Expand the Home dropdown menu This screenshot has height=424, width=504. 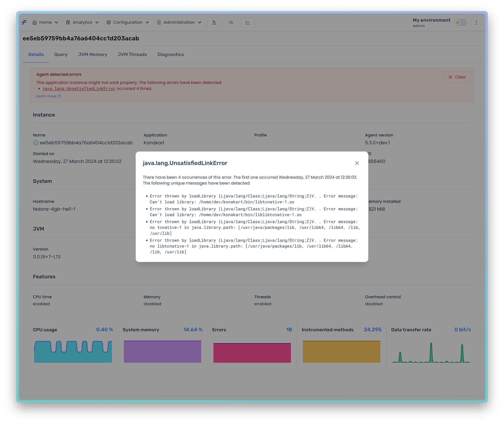[45, 22]
